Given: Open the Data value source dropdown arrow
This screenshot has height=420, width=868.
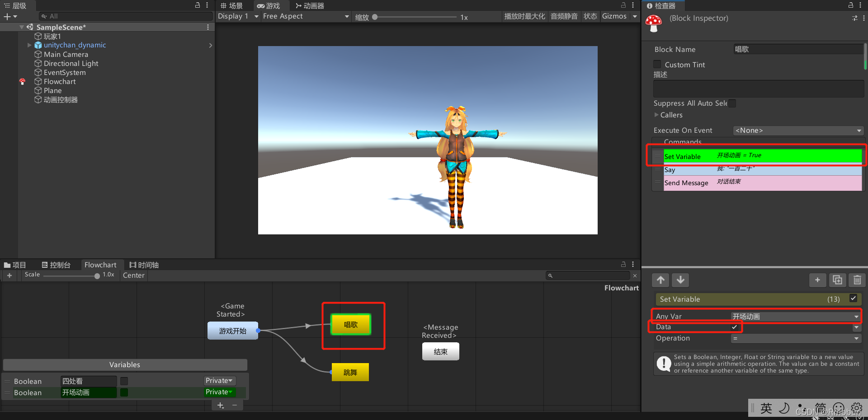Looking at the screenshot, I should click(x=856, y=327).
